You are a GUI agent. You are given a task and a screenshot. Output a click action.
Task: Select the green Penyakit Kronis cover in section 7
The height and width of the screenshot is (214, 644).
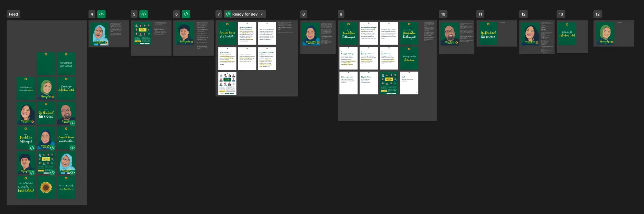pyautogui.click(x=227, y=34)
